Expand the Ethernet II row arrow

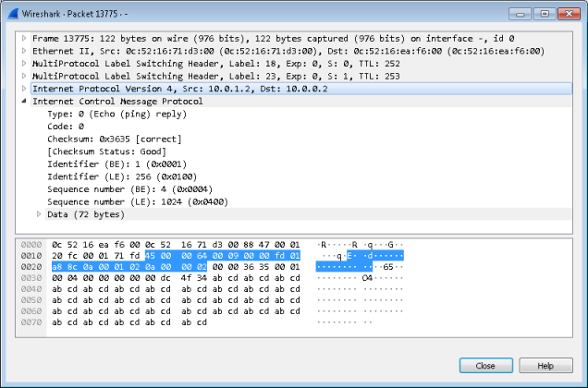click(x=24, y=51)
